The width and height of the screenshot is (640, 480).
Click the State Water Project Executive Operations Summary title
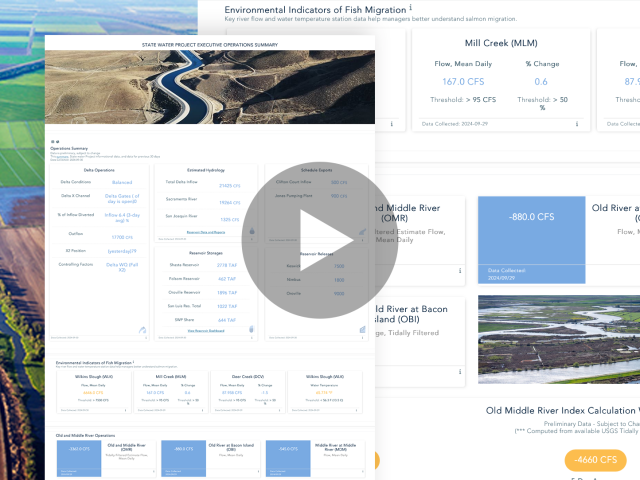point(210,45)
